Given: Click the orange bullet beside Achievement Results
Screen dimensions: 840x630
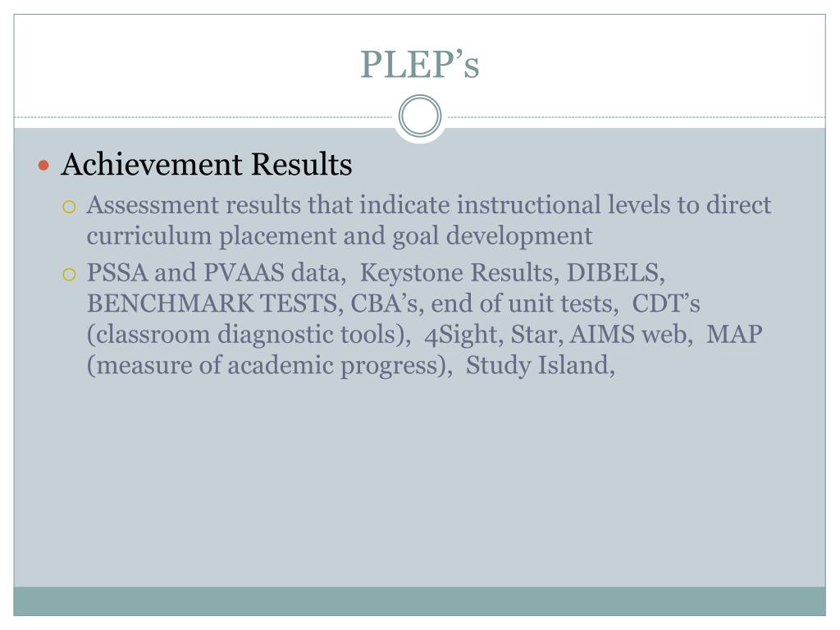Looking at the screenshot, I should pyautogui.click(x=44, y=165).
